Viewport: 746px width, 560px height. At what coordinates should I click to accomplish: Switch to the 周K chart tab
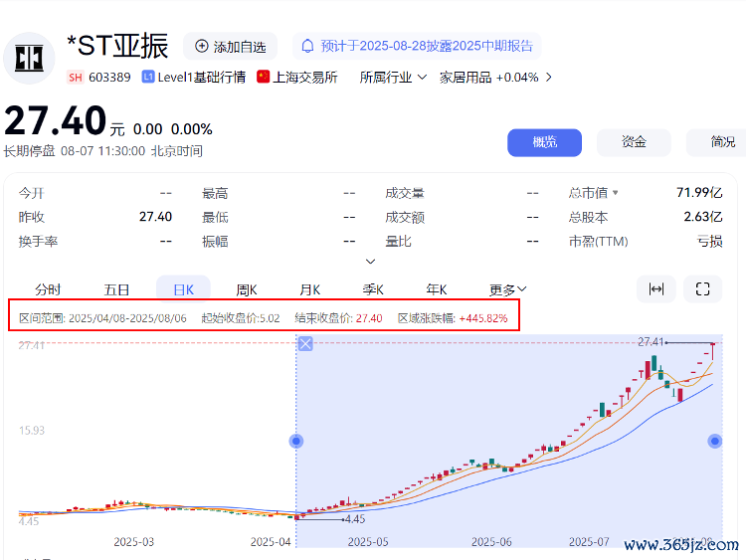coord(247,289)
